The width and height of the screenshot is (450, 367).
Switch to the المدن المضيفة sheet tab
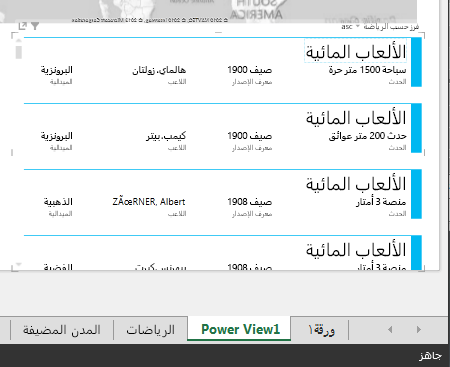point(62,330)
